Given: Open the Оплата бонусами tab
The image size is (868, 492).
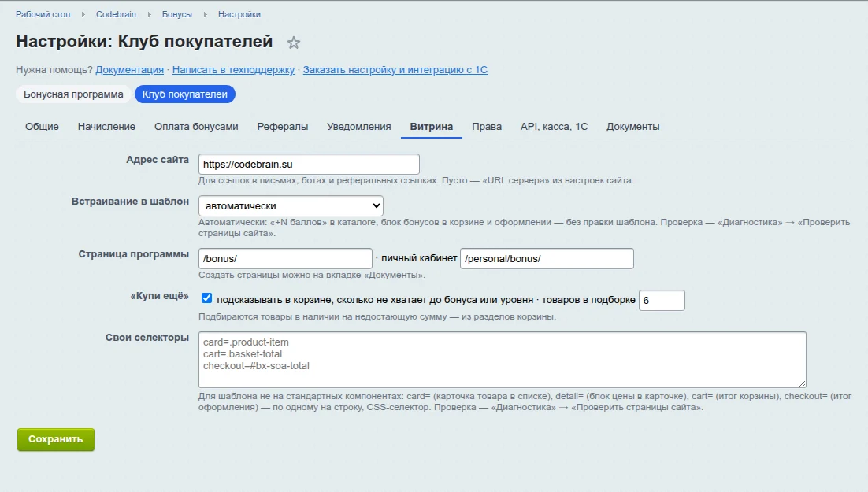Looking at the screenshot, I should 196,127.
